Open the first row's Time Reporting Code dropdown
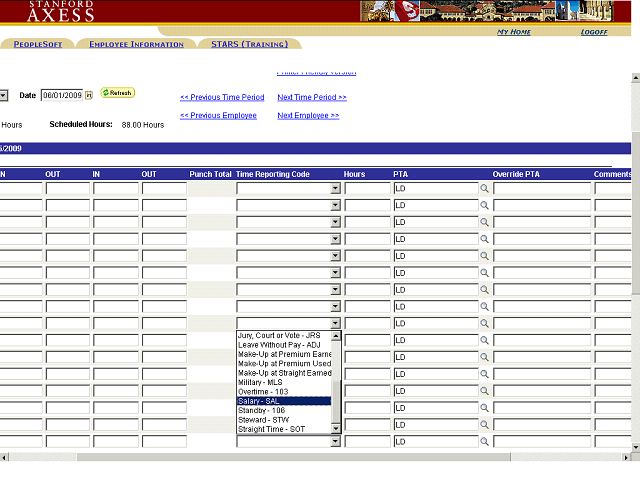 [x=335, y=188]
